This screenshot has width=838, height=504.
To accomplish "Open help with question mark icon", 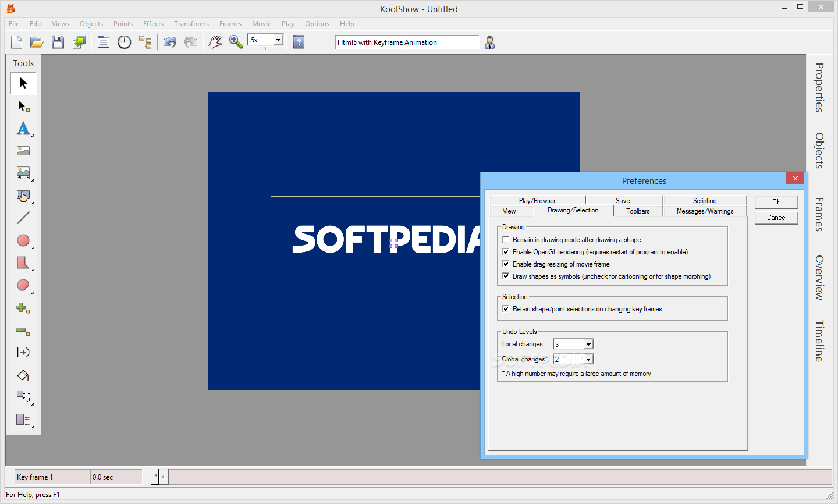I will pyautogui.click(x=299, y=42).
